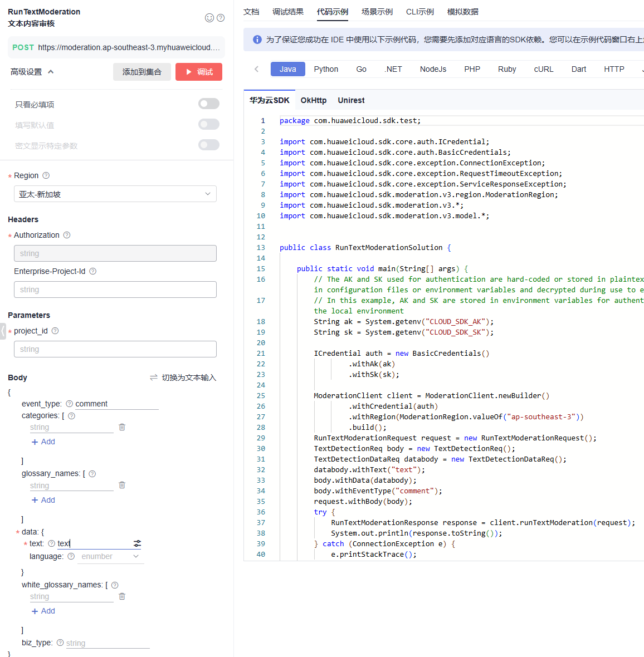This screenshot has width=644, height=657.
Task: Click the 添加到集合 button
Action: point(142,72)
